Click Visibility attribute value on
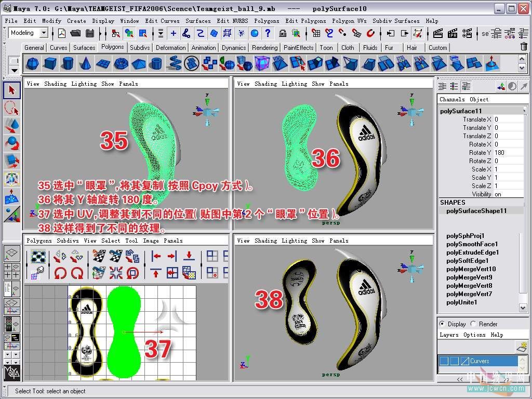Screen dimensions: 532x399 point(508,194)
